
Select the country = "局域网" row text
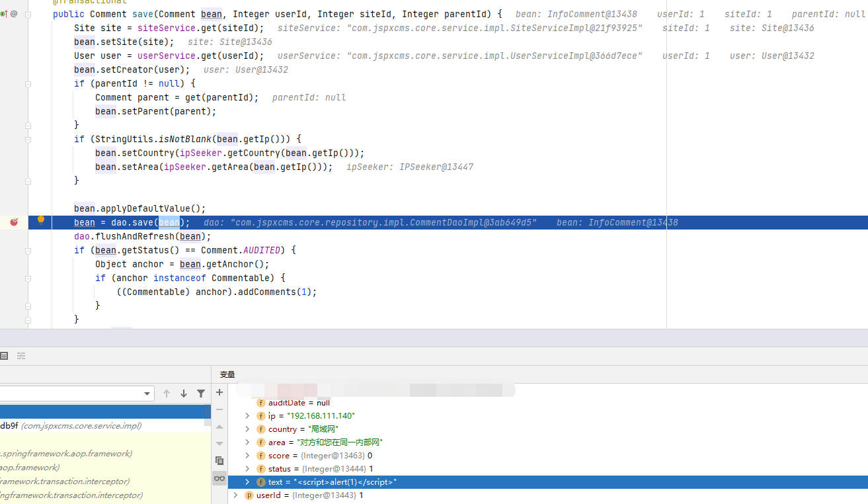[303, 429]
